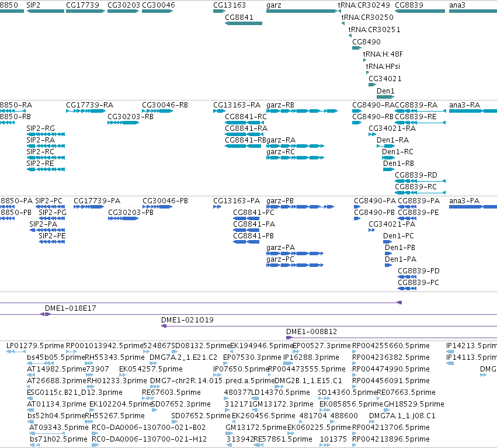The height and width of the screenshot is (448, 497).
Task: Click the CG17739-RA transcript label
Action: click(x=89, y=105)
